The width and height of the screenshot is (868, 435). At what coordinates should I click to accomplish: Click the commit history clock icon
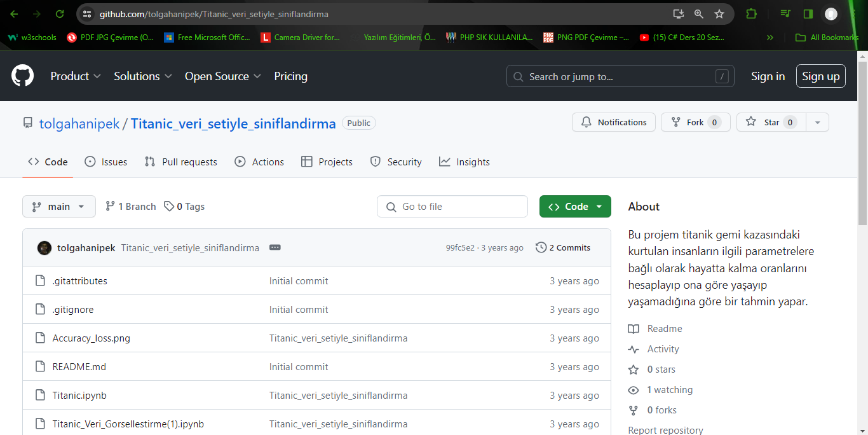coord(541,247)
